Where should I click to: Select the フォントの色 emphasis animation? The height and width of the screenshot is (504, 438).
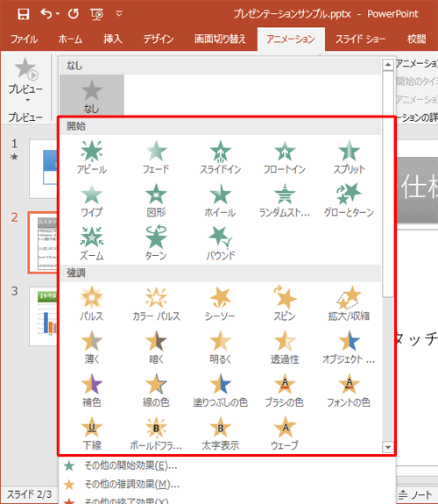pos(349,391)
